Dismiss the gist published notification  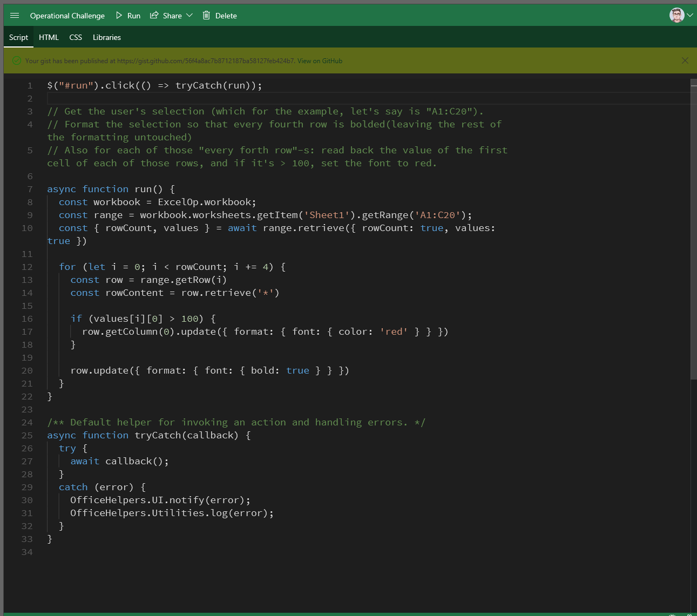coord(685,60)
